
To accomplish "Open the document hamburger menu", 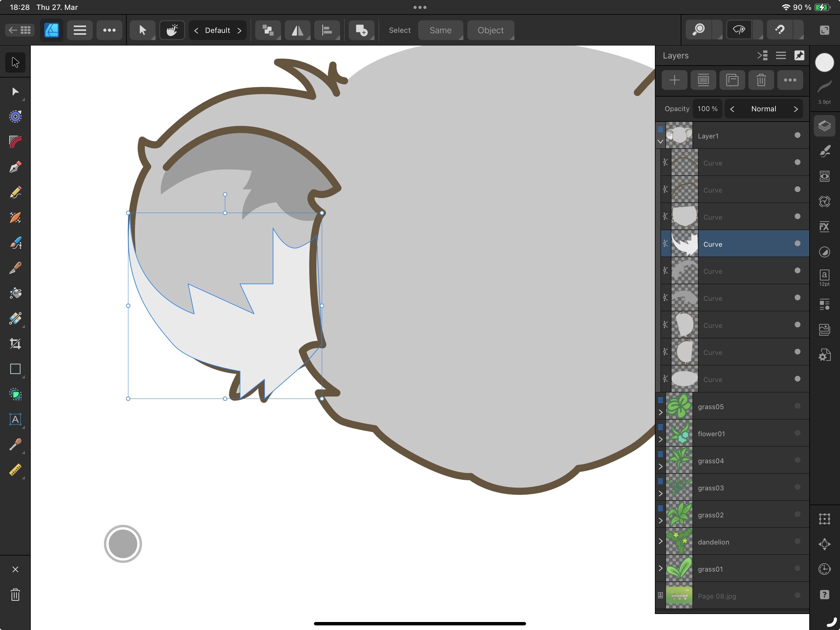I will click(x=80, y=30).
